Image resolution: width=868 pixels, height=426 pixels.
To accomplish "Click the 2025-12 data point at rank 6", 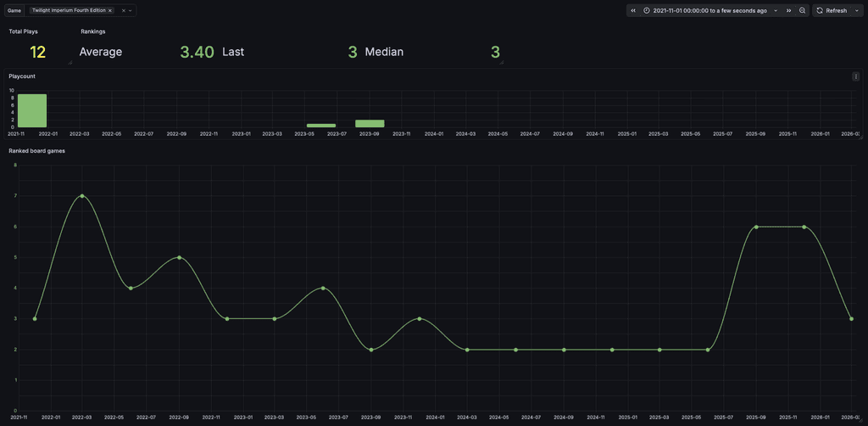I will click(804, 227).
